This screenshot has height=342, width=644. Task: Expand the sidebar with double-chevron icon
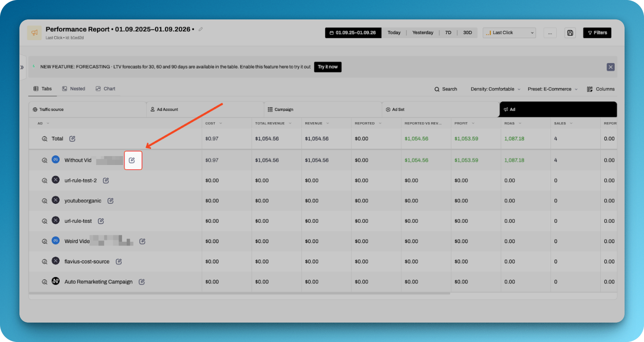point(22,68)
